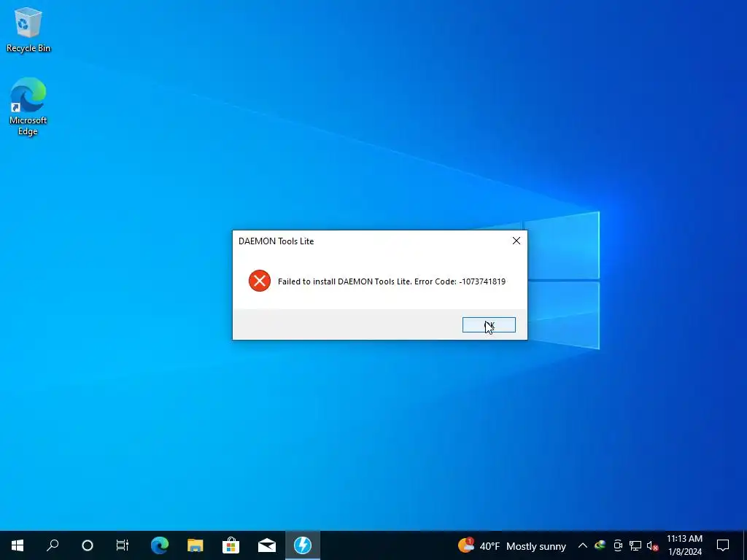
Task: Open network status tray icon
Action: click(635, 545)
